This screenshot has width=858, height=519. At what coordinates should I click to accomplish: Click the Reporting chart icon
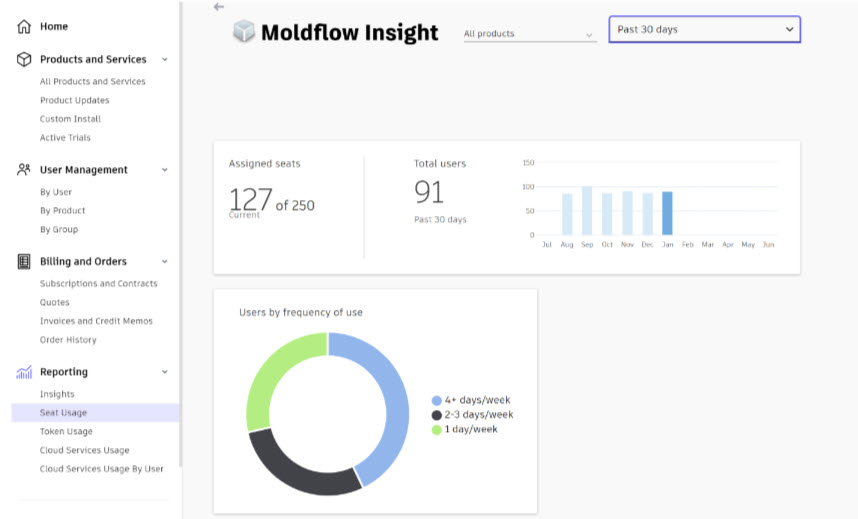[24, 372]
